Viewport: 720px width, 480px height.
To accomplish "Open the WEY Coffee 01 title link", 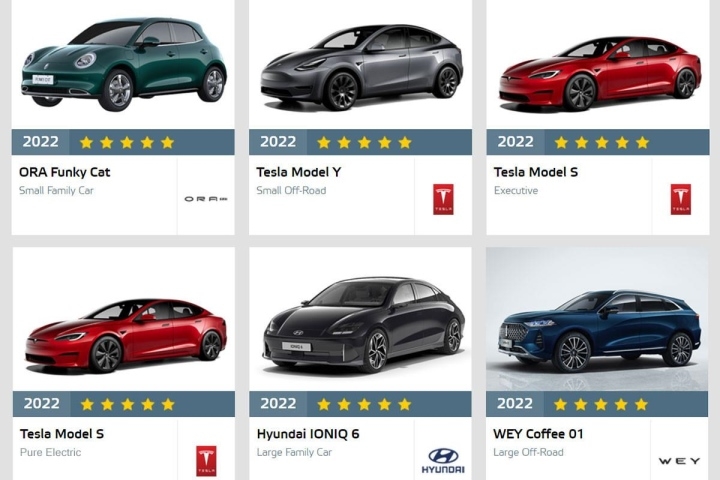I will point(538,434).
